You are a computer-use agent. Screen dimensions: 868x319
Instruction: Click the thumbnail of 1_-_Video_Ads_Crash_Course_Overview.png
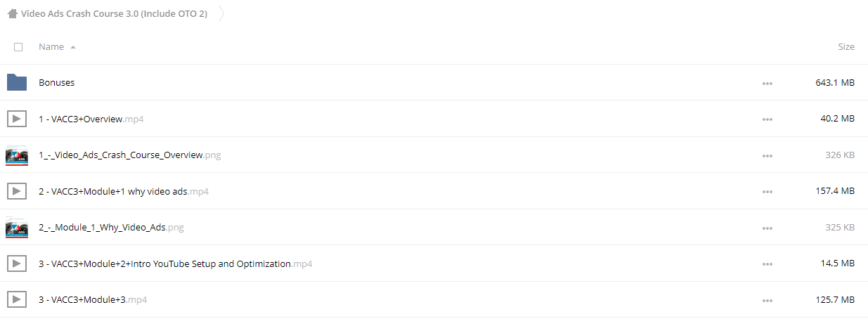point(17,155)
